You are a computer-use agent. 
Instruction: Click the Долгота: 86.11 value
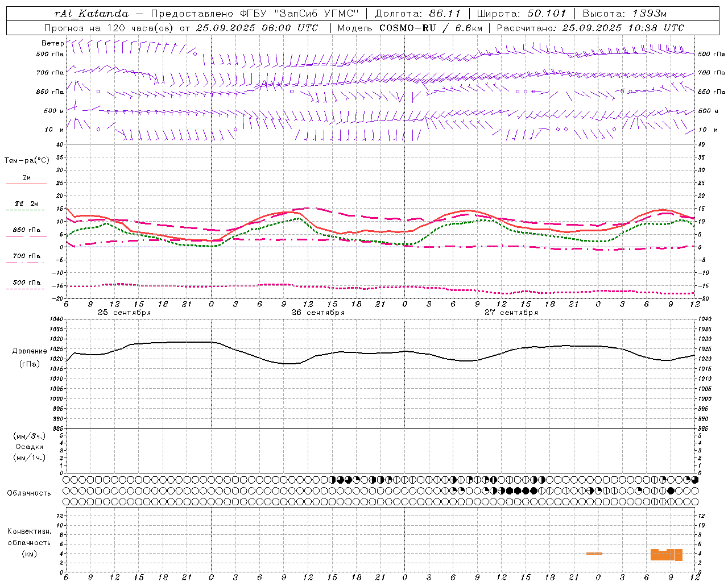click(x=418, y=14)
